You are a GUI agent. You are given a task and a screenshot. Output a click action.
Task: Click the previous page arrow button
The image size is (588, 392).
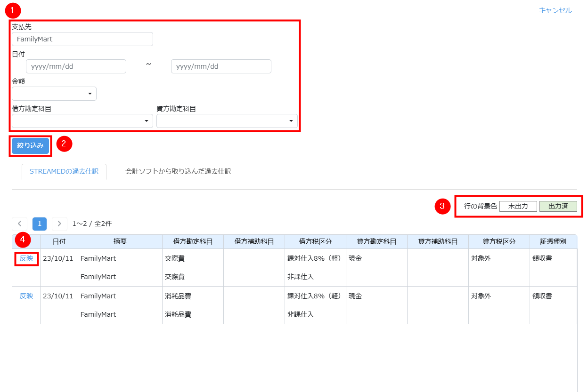coord(19,224)
